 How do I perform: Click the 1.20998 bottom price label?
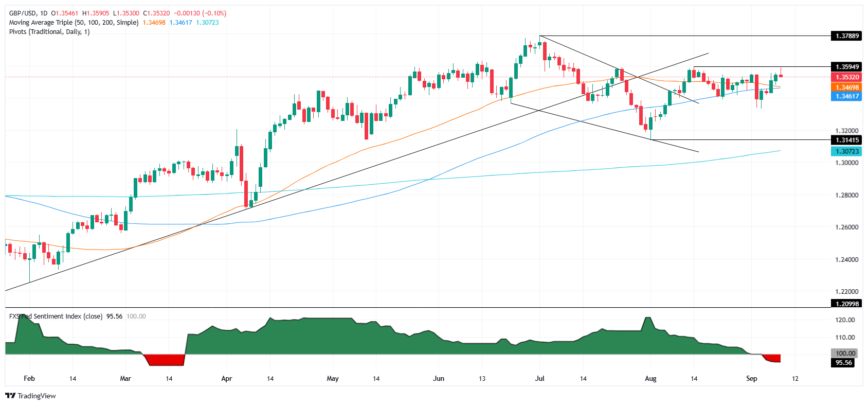coord(846,304)
